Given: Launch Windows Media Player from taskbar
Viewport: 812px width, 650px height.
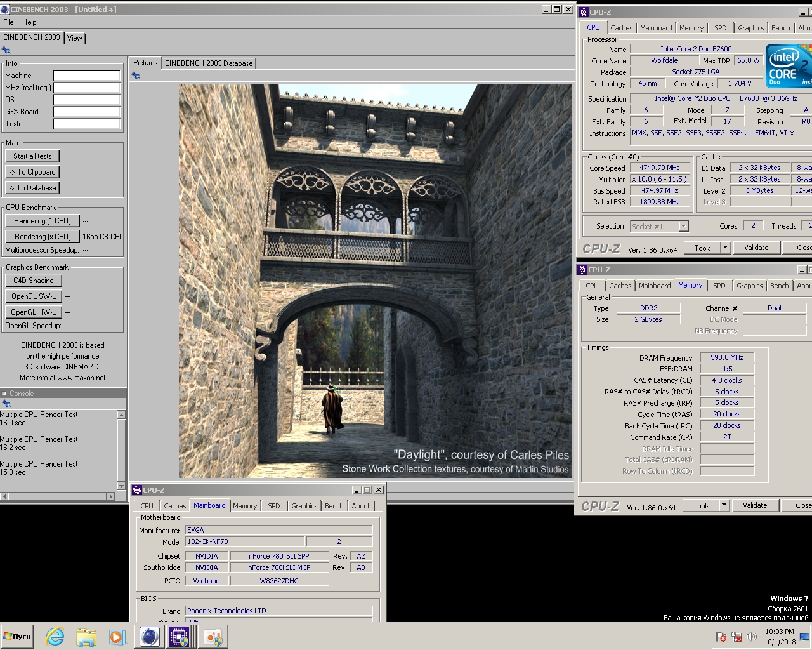Looking at the screenshot, I should 117,637.
